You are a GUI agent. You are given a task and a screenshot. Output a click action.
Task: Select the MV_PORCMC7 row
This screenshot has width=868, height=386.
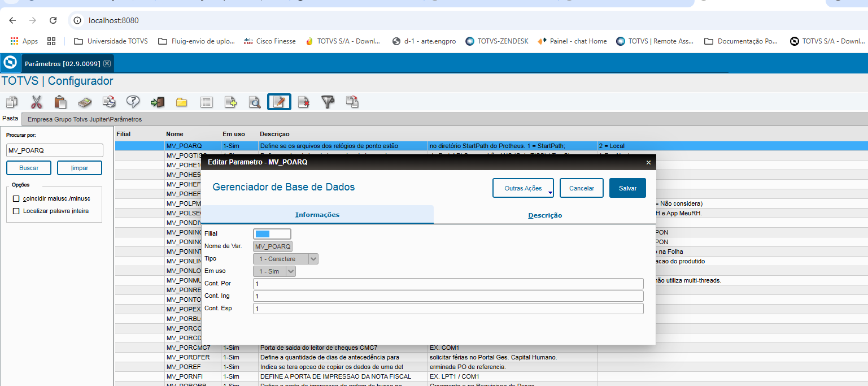coord(491,348)
